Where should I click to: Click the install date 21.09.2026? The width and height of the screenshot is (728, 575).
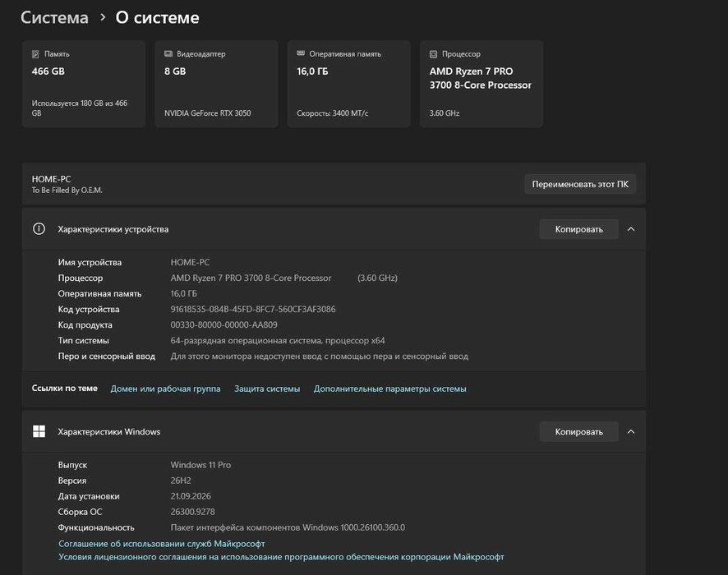[x=191, y=496]
